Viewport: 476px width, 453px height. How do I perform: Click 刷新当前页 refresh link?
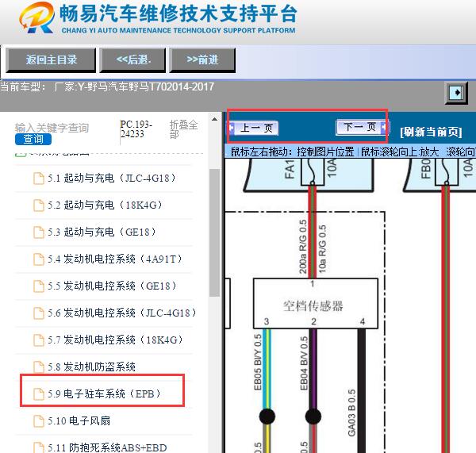pyautogui.click(x=431, y=132)
